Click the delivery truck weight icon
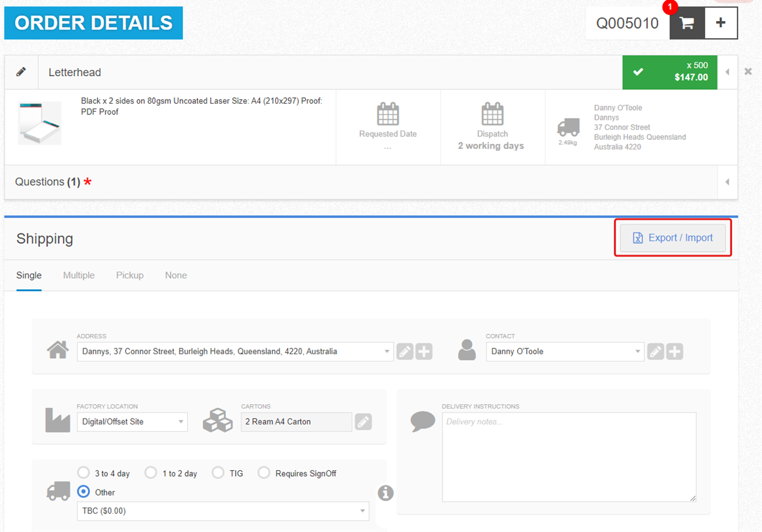The image size is (762, 532). point(568,128)
